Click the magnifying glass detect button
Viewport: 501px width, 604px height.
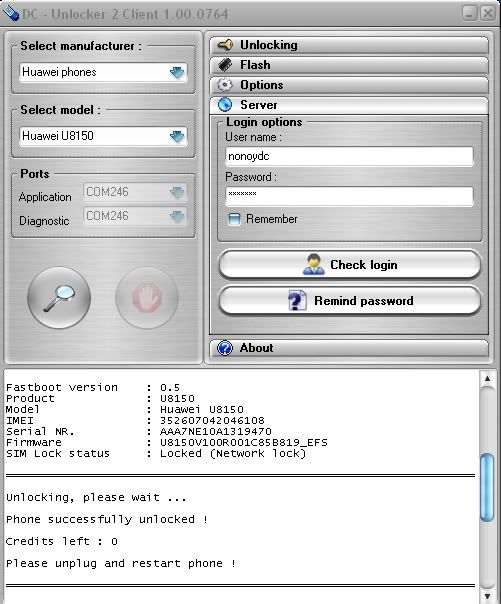[x=59, y=298]
